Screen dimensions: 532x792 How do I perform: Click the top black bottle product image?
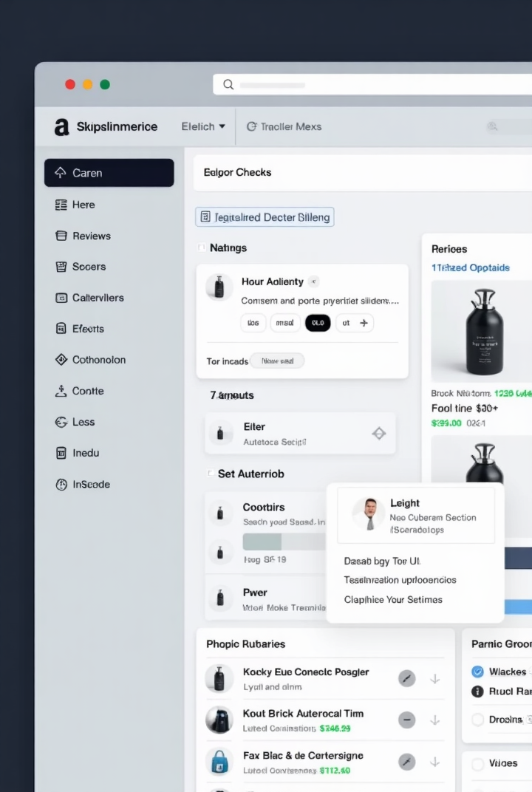coord(482,331)
